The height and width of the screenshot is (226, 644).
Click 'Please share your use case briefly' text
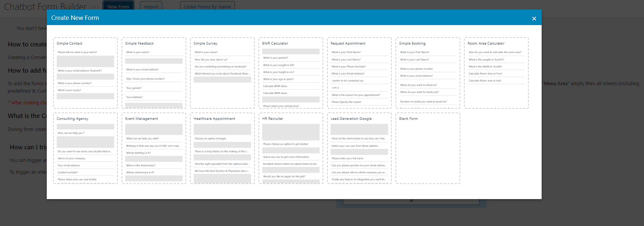click(77, 180)
